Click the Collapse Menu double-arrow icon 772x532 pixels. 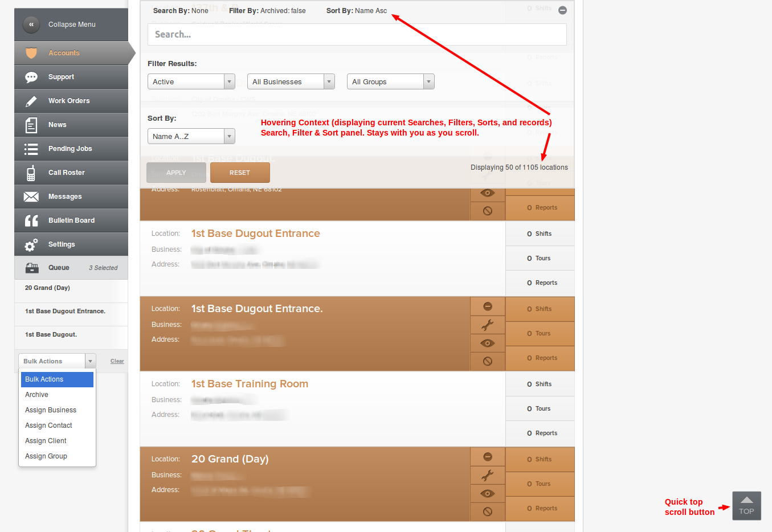tap(31, 24)
